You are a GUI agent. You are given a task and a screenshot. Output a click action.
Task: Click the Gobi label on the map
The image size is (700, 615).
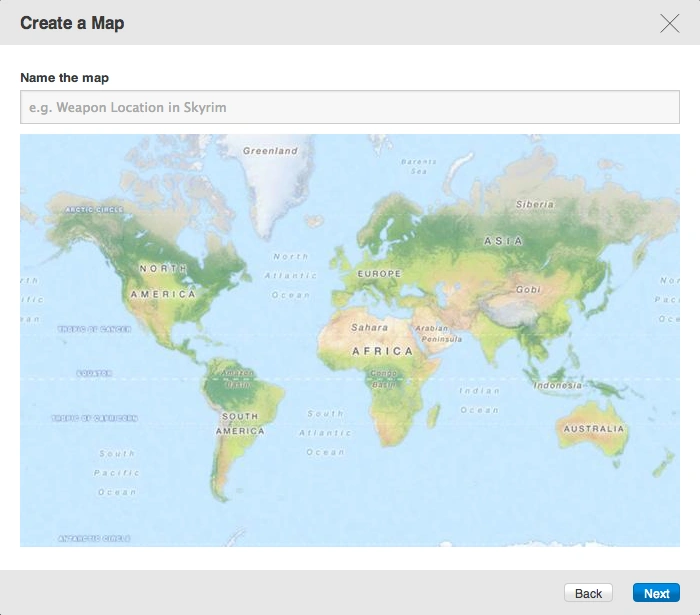[528, 289]
